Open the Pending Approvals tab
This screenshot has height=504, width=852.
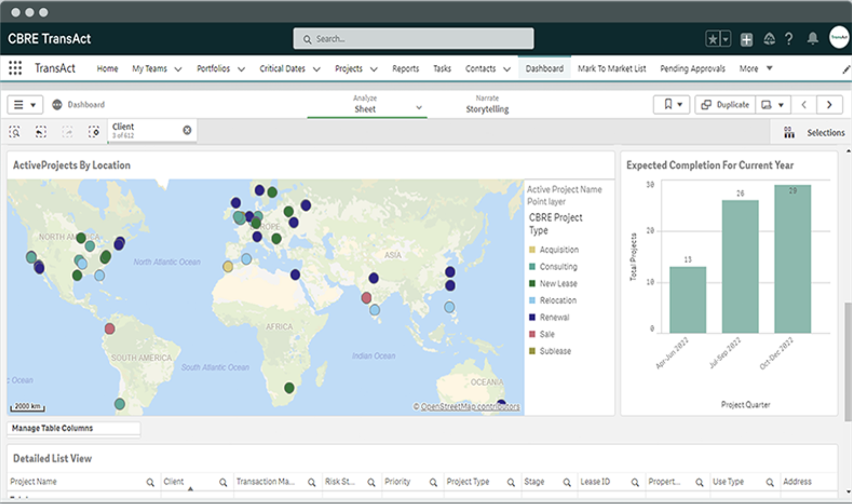(x=692, y=68)
